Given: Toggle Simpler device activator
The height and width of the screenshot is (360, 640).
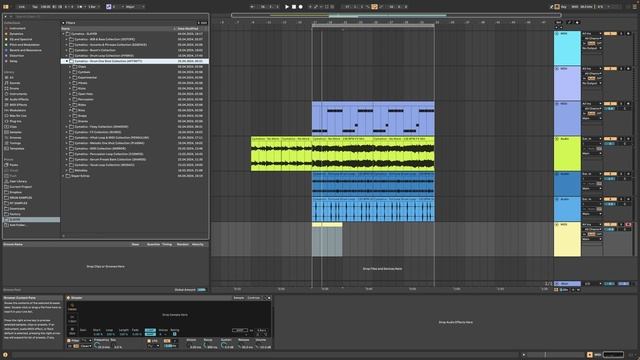Looking at the screenshot, I should (68, 298).
